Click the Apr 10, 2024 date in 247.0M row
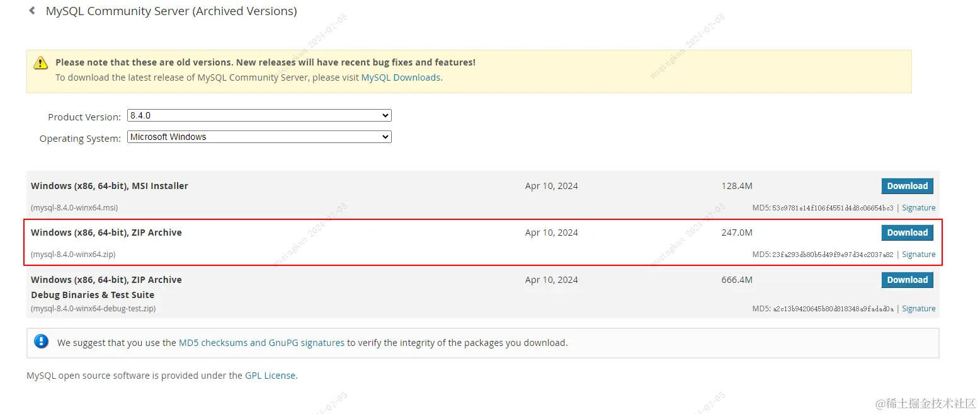The height and width of the screenshot is (414, 980). pos(552,233)
